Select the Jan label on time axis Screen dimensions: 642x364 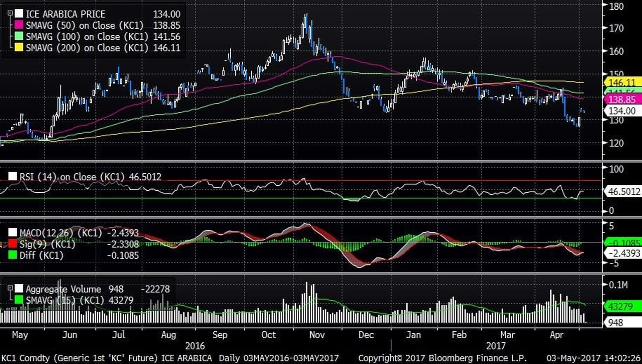pyautogui.click(x=413, y=335)
